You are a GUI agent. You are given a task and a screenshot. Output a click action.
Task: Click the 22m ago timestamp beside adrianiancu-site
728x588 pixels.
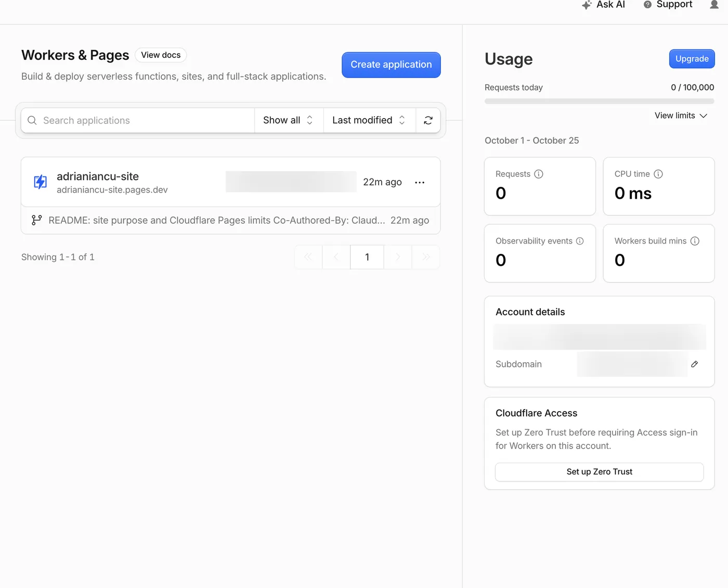tap(382, 182)
